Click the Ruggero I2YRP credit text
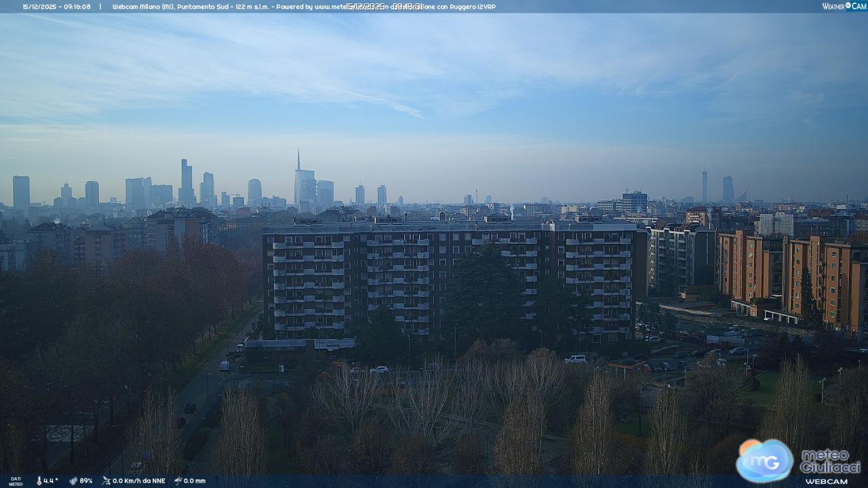The width and height of the screenshot is (868, 488). click(473, 7)
